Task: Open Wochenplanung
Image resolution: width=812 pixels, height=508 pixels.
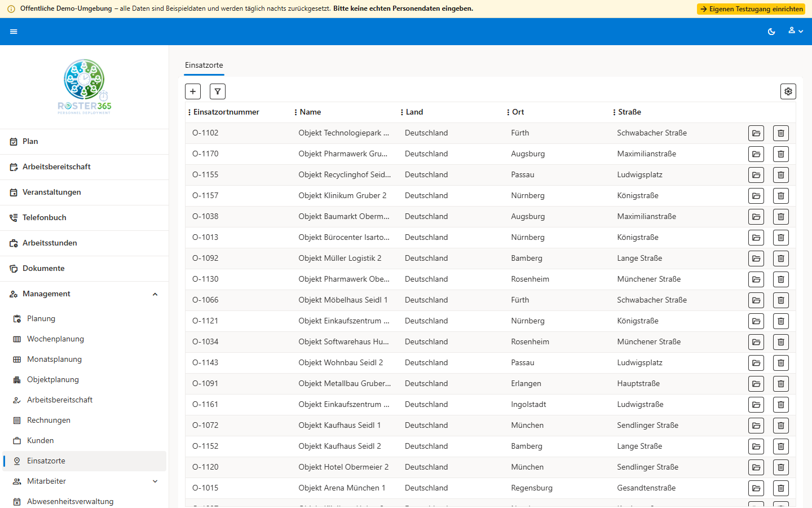Action: point(85,339)
